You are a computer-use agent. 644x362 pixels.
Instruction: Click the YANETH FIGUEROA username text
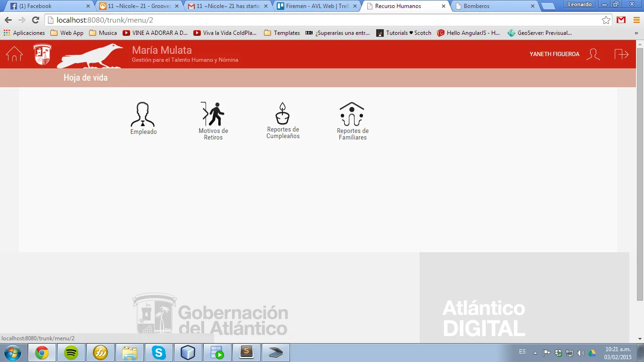(x=554, y=54)
